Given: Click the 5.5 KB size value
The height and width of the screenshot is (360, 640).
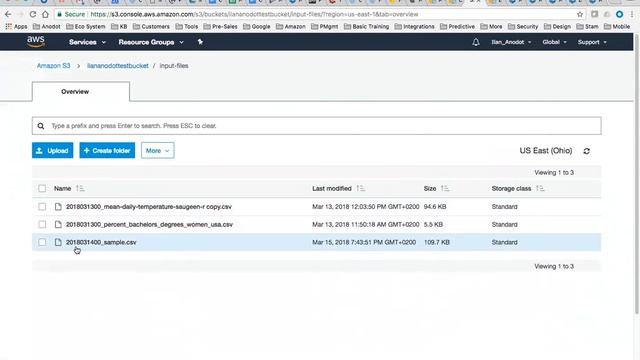Looking at the screenshot, I should coord(433,224).
